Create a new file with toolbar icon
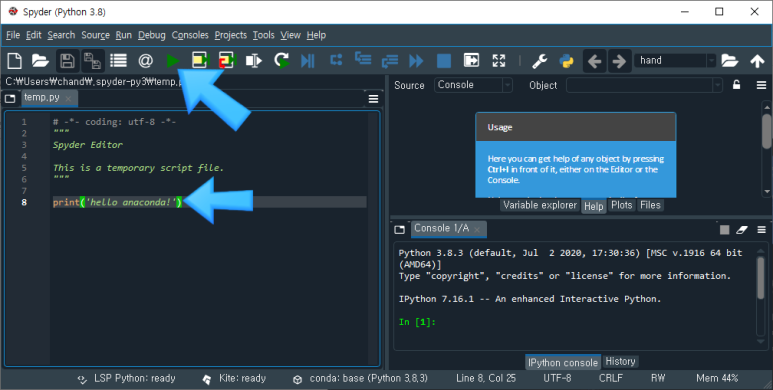This screenshot has height=390, width=773. pyautogui.click(x=14, y=61)
